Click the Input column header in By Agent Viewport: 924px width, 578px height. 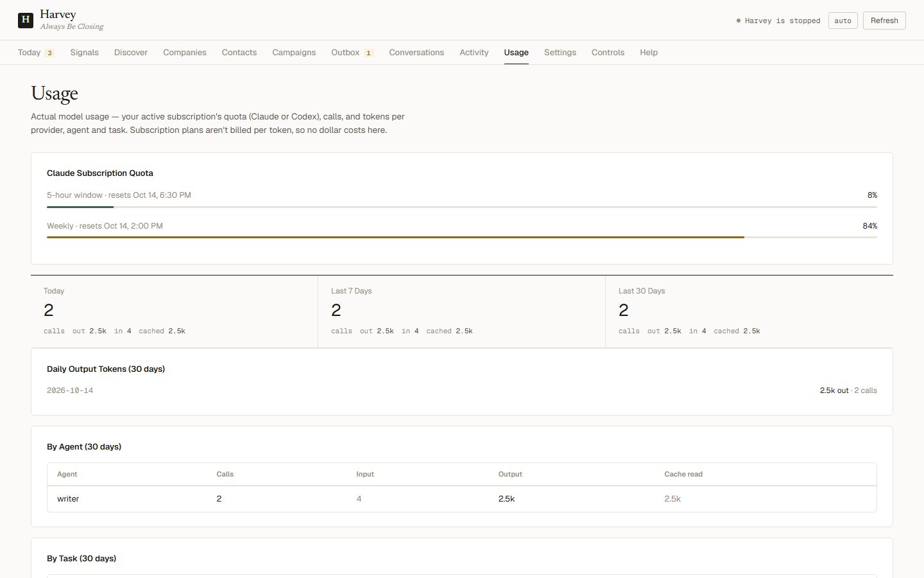coord(365,475)
